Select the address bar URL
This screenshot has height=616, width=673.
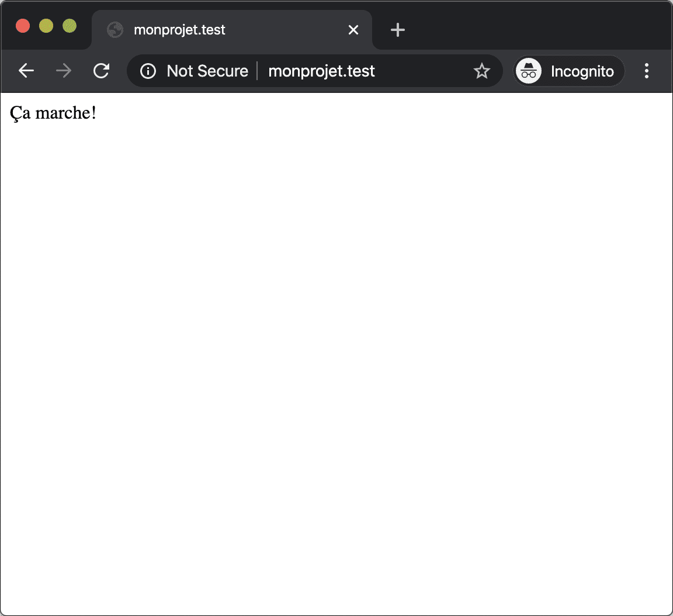tap(321, 71)
